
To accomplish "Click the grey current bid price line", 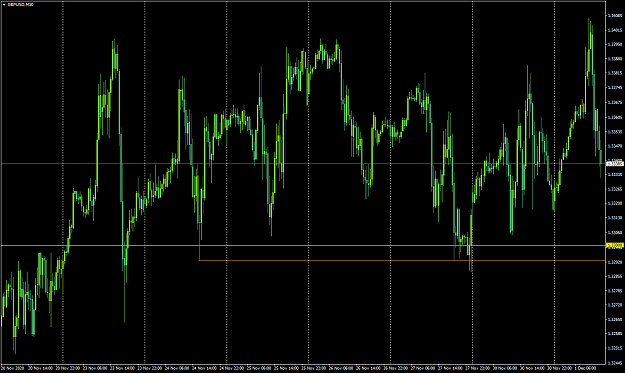I will 303,163.
